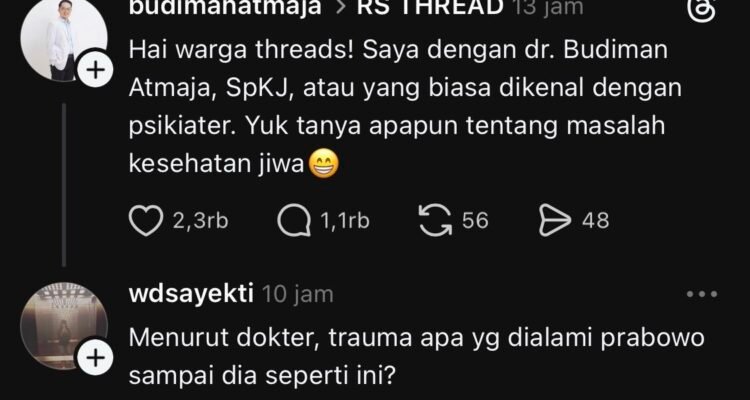Image resolution: width=750 pixels, height=400 pixels.
Task: Open the budimanatmaja username link
Action: (x=225, y=8)
